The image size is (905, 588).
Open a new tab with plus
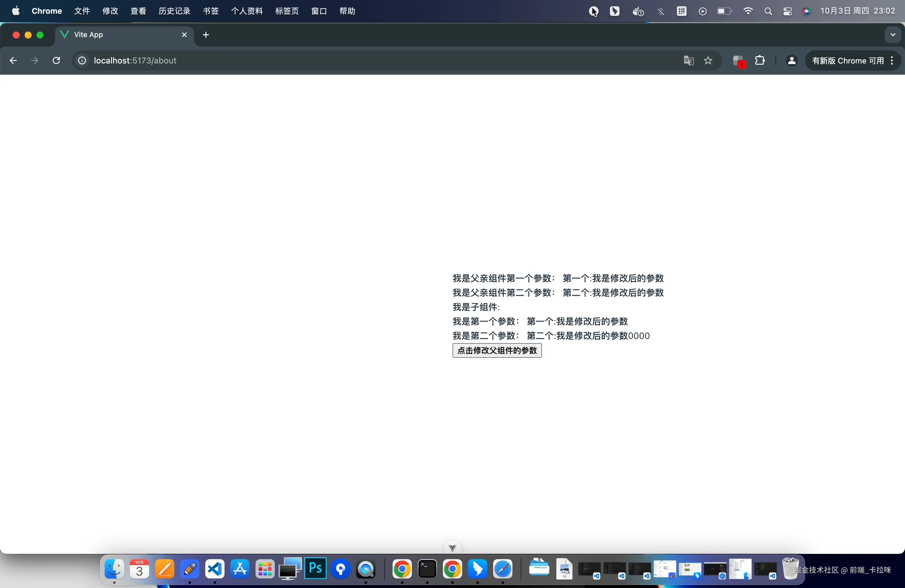pos(206,35)
